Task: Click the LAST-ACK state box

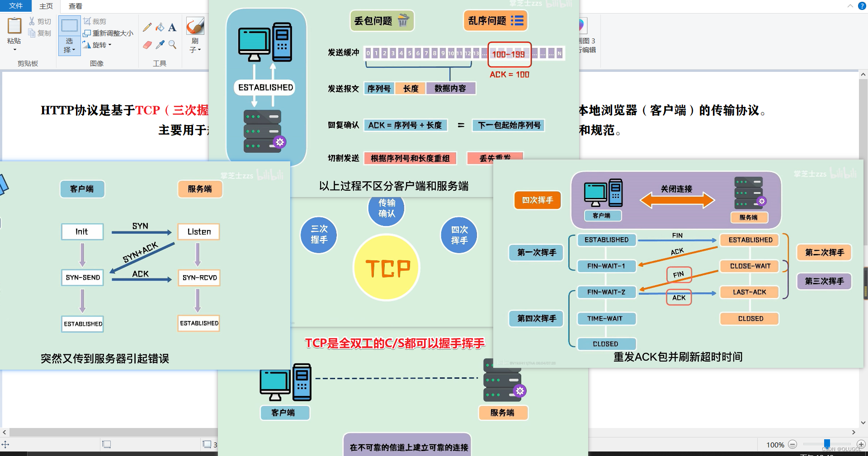Action: 750,292
